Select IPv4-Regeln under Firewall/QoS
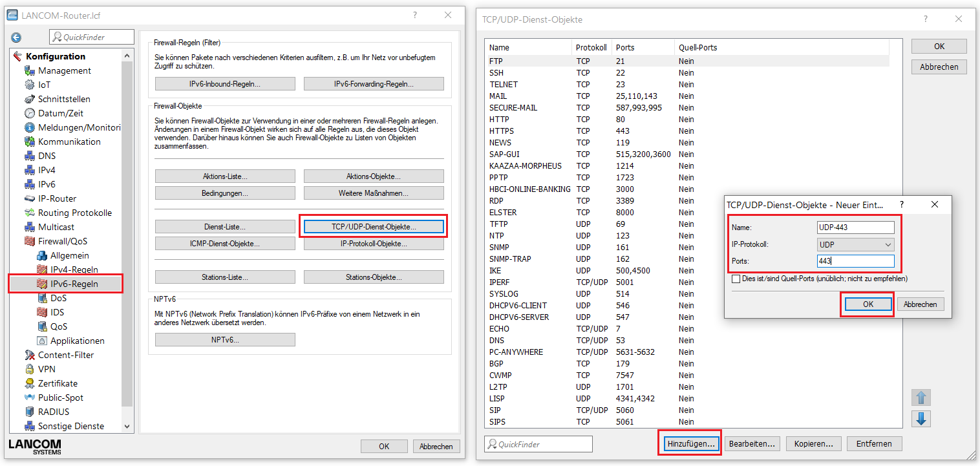Image resolution: width=980 pixels, height=466 pixels. tap(74, 270)
